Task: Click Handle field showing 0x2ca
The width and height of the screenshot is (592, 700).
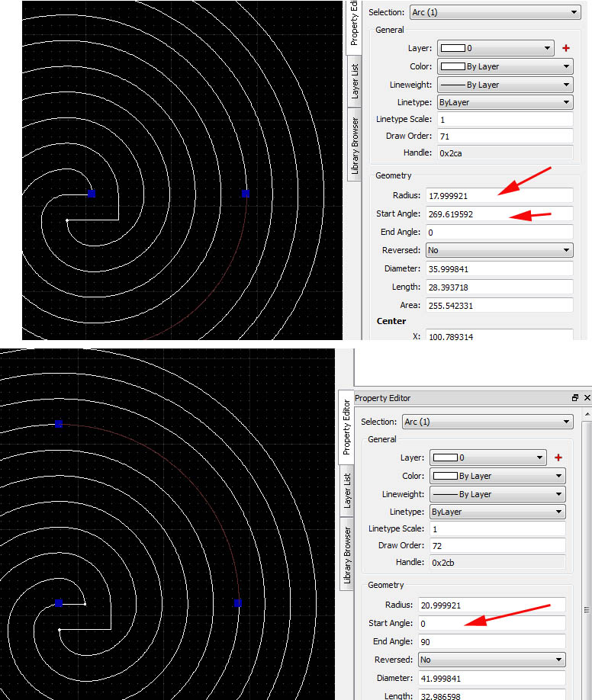Action: coord(505,153)
